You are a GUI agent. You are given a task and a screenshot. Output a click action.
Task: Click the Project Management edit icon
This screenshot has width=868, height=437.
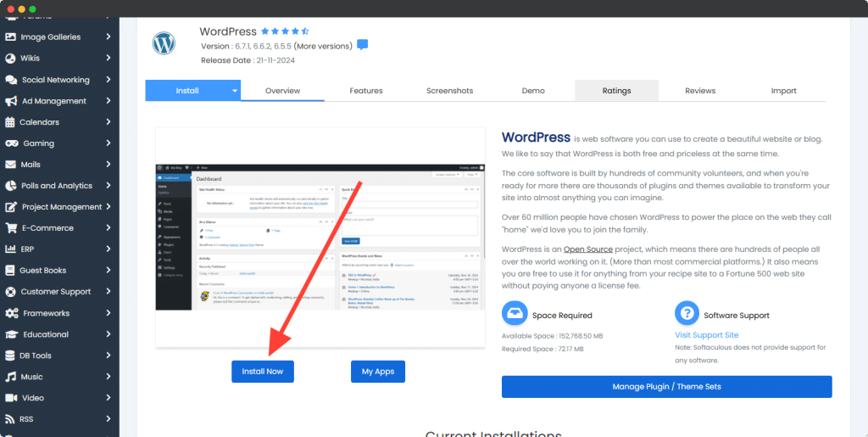click(11, 207)
